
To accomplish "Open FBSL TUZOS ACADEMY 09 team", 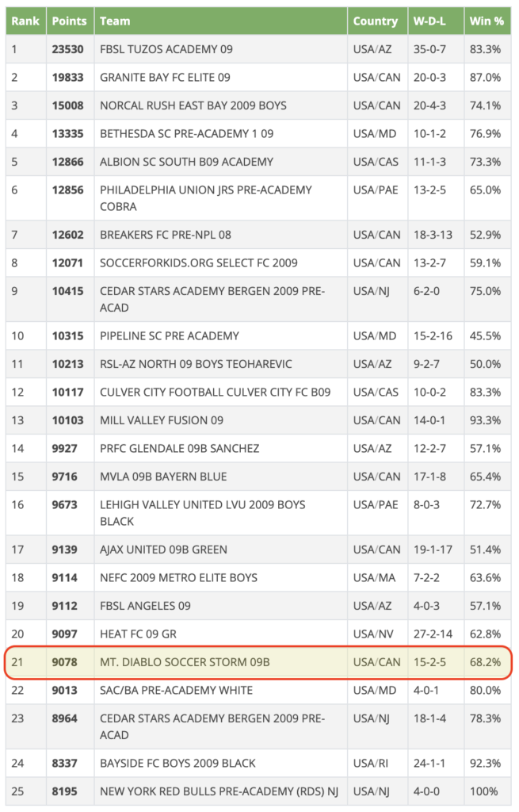I will pos(166,49).
